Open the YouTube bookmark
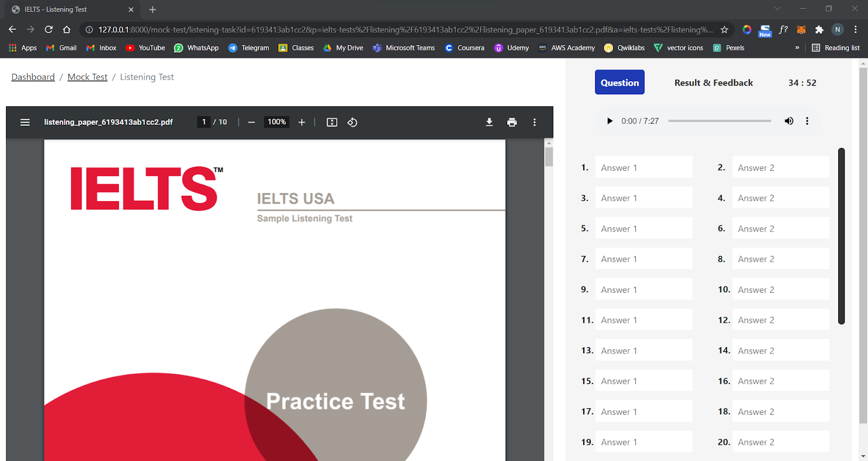Screen dimensions: 868x461 click(x=145, y=48)
